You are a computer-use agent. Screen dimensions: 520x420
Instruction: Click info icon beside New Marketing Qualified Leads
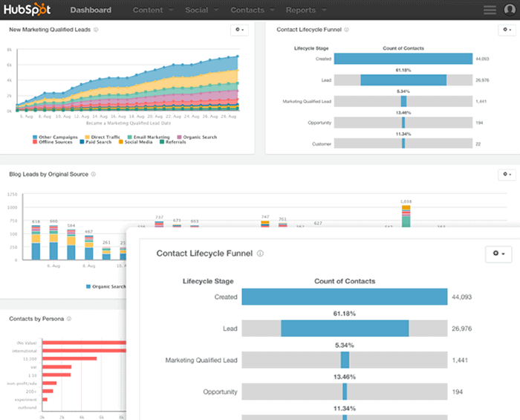(96, 30)
